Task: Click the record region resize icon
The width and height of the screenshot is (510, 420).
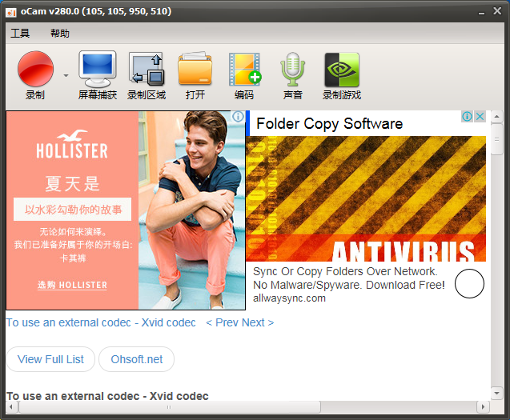Action: (x=147, y=69)
